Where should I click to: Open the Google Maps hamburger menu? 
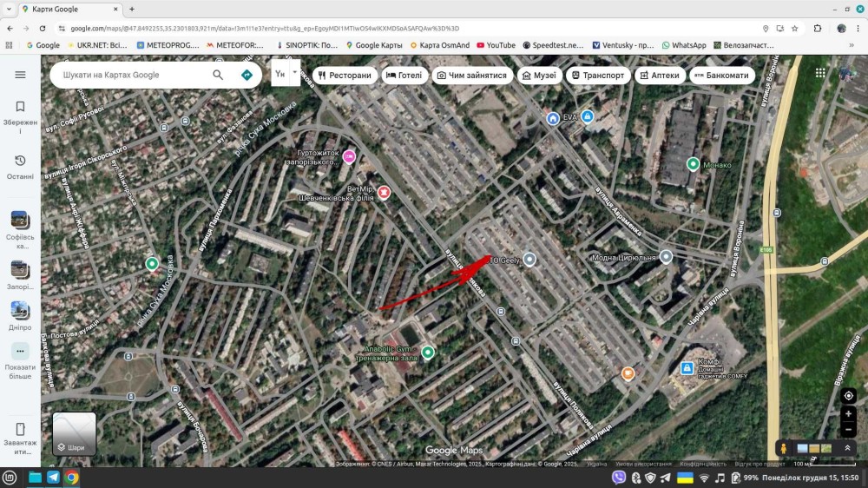coord(20,75)
